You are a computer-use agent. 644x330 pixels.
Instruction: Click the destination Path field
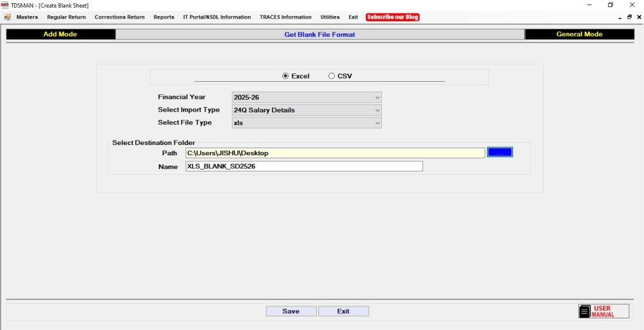pyautogui.click(x=335, y=153)
